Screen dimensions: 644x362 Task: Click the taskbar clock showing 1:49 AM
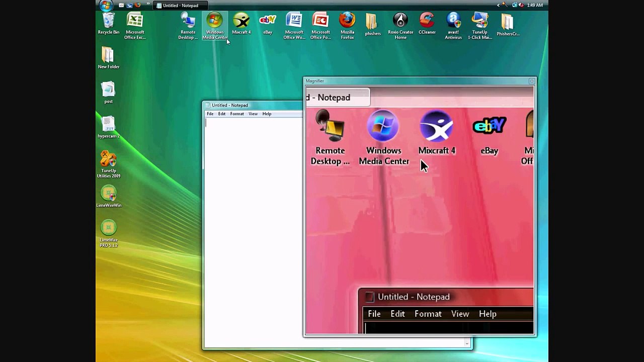pos(535,5)
